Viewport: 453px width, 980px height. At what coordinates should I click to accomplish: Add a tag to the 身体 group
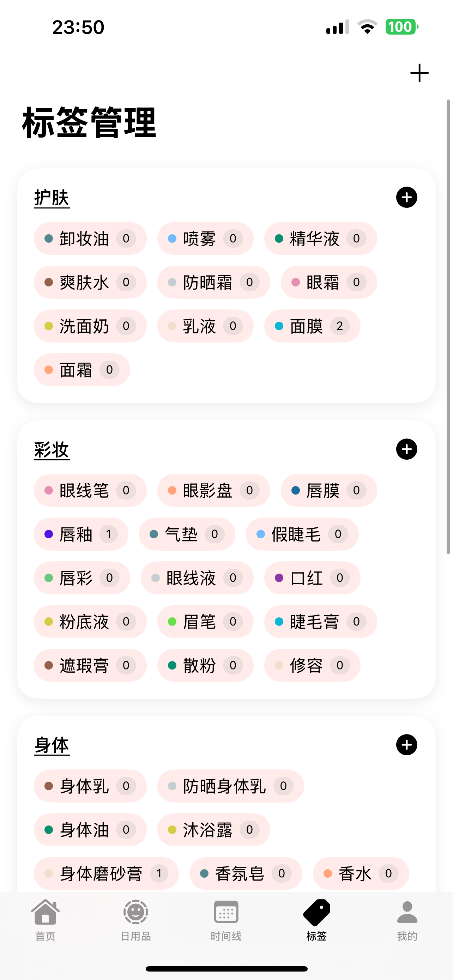click(x=406, y=745)
